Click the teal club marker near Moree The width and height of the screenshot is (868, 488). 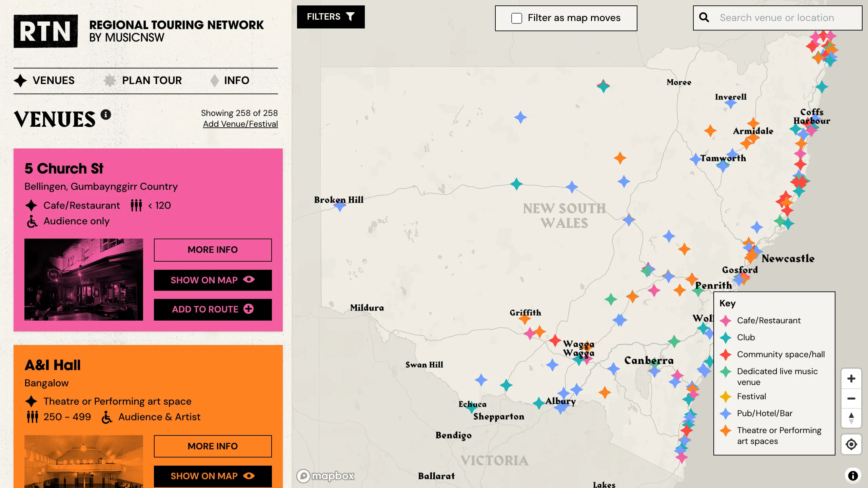603,86
